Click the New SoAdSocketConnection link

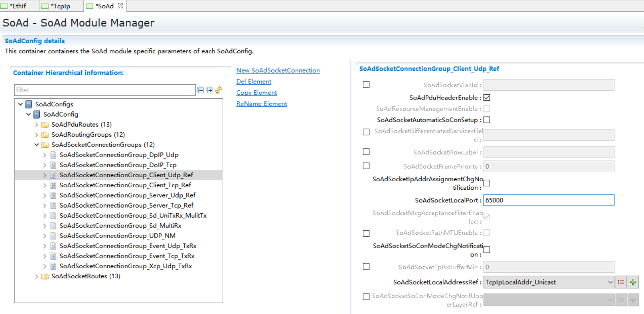point(278,70)
